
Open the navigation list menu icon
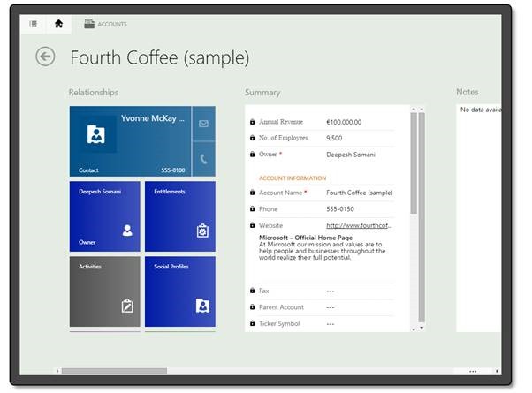pyautogui.click(x=34, y=24)
